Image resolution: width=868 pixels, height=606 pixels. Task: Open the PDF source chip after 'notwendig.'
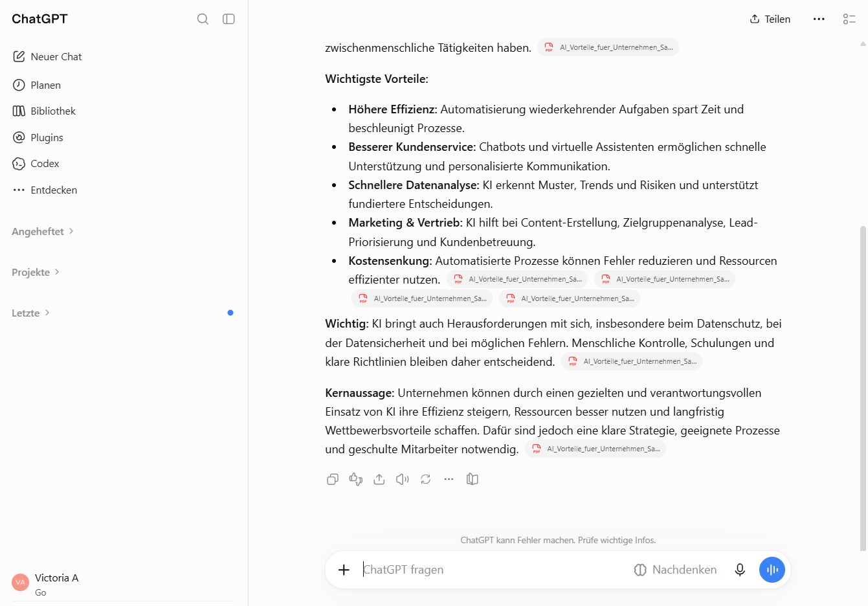click(x=595, y=449)
